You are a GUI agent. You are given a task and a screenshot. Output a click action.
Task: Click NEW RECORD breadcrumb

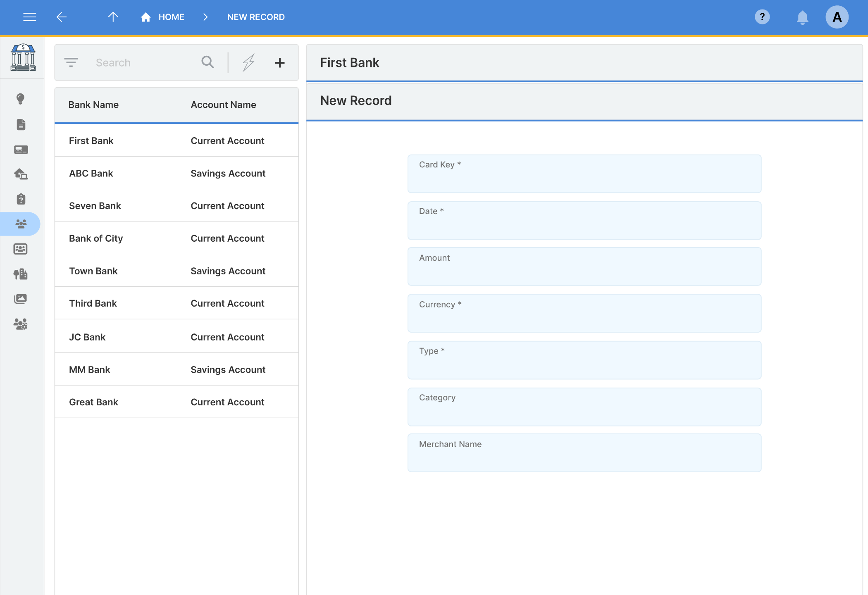point(256,17)
